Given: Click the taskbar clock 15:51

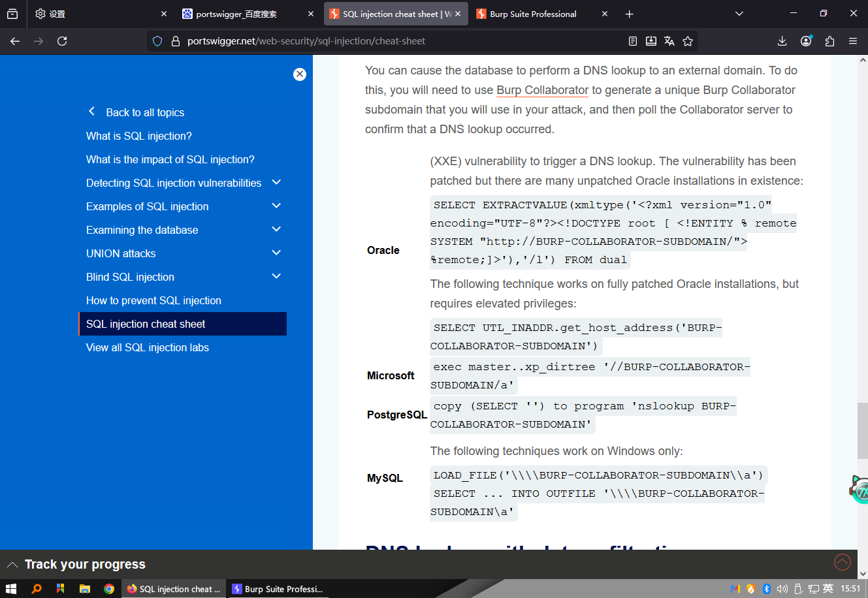Looking at the screenshot, I should click(x=850, y=589).
